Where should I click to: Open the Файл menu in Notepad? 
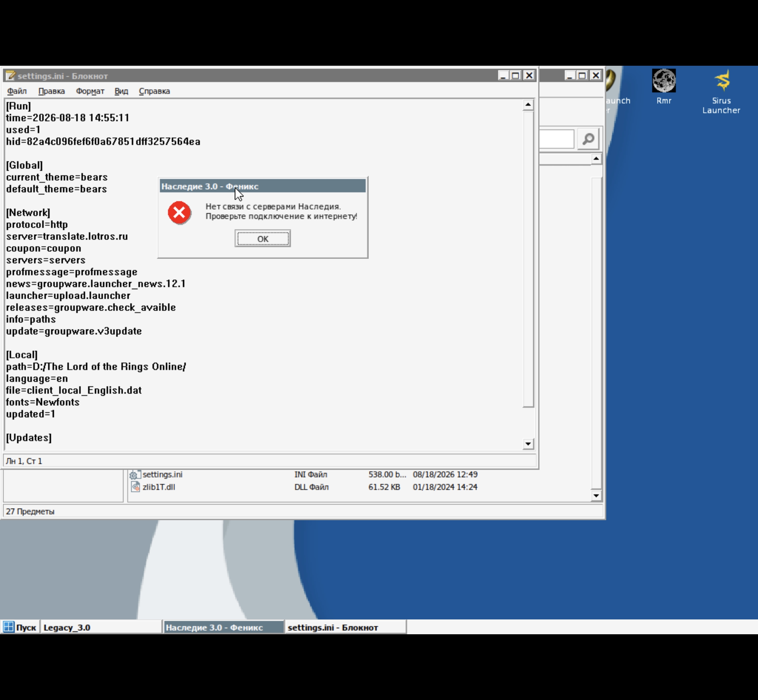17,91
